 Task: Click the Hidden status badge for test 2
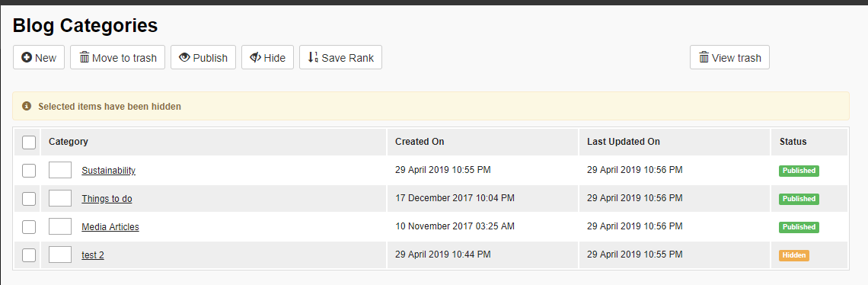(794, 255)
